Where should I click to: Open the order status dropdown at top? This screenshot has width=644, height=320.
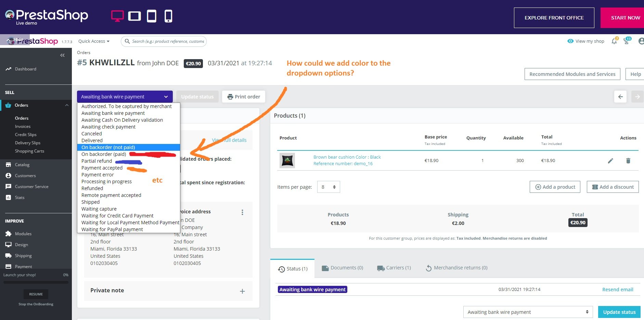(x=125, y=97)
